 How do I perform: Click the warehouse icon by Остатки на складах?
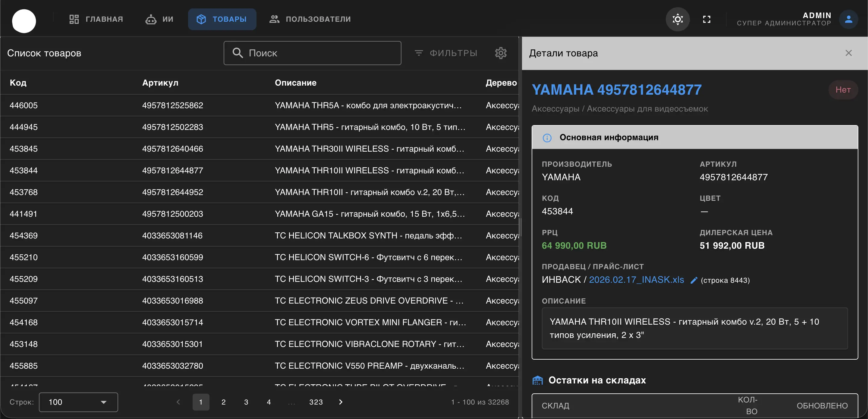537,380
